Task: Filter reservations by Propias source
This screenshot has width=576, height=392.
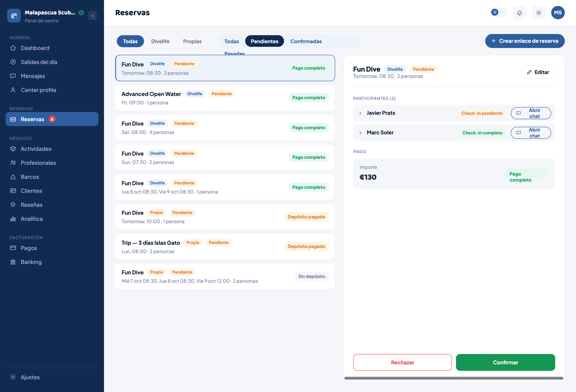Action: coord(192,41)
